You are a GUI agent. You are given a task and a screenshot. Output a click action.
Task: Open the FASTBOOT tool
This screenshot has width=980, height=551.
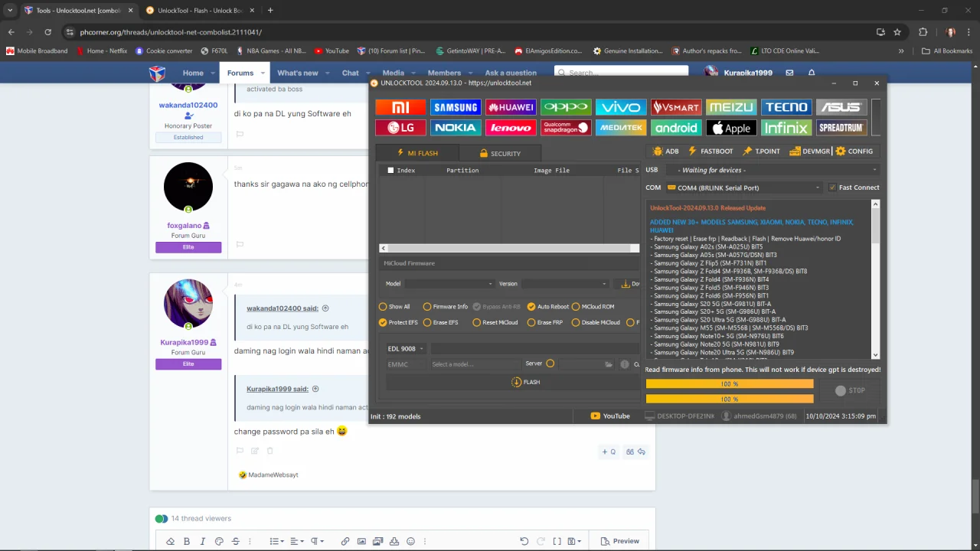pyautogui.click(x=710, y=152)
